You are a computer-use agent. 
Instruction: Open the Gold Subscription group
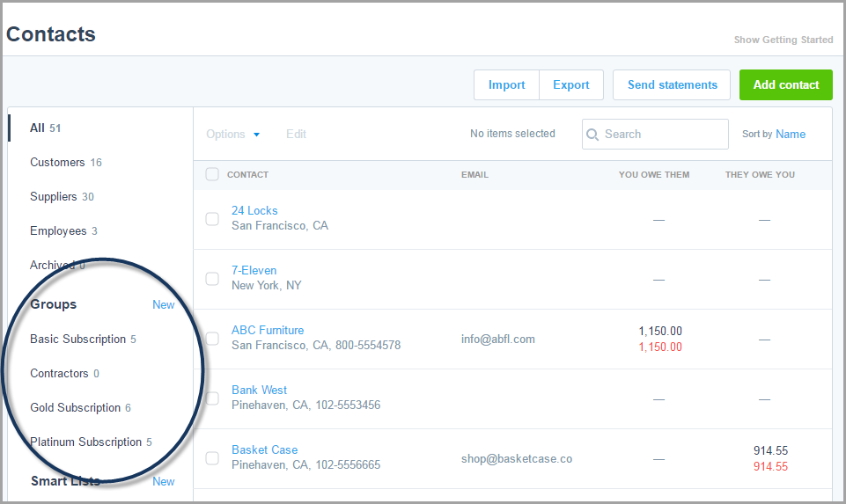80,407
